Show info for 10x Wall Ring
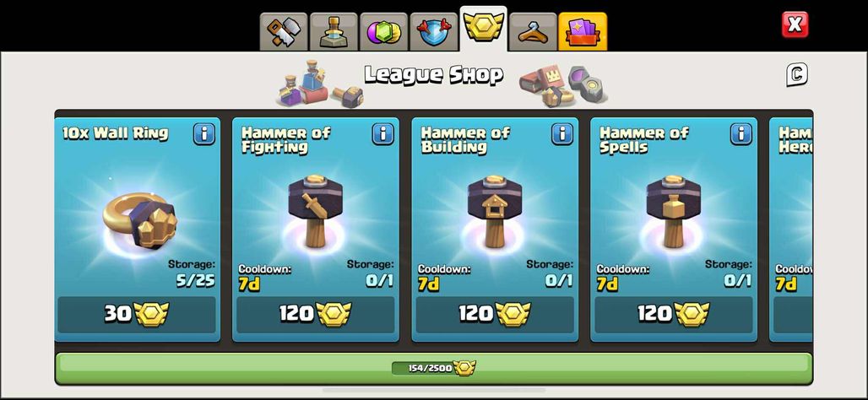The width and height of the screenshot is (868, 400). pos(204,134)
